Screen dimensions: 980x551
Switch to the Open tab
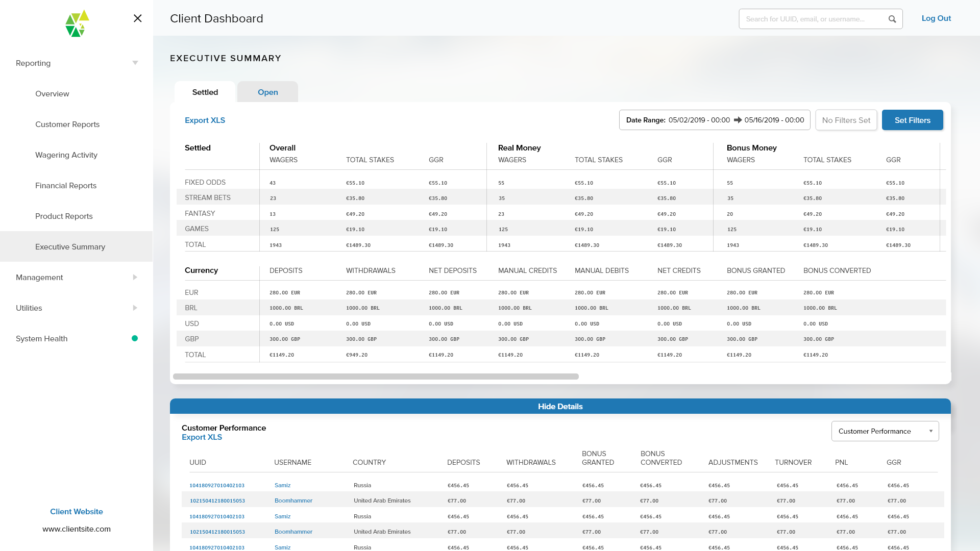tap(267, 92)
